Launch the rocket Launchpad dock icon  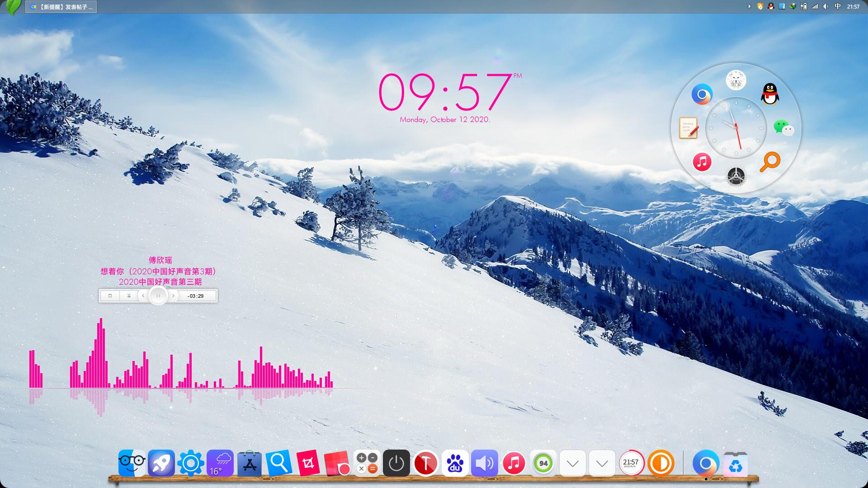click(161, 463)
